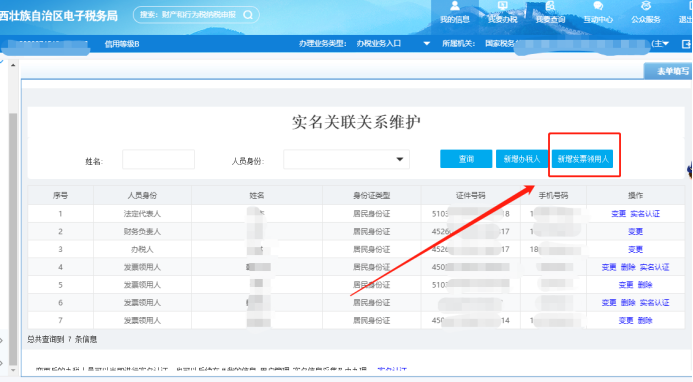Expand the (主 dropdown arrow
693x382 pixels.
666,43
